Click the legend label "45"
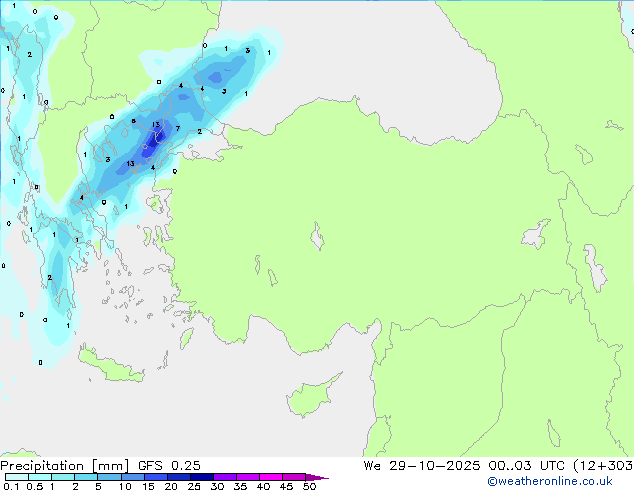 (286, 486)
